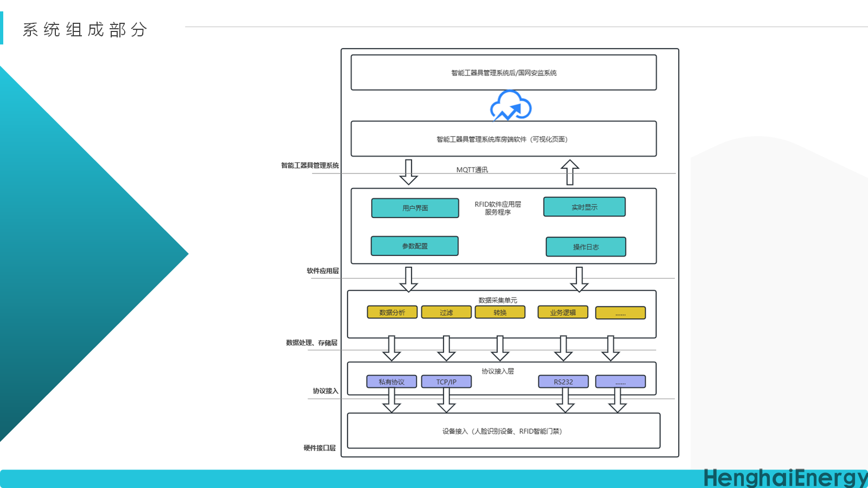
Task: Select the 用户界面 teal box
Action: pyautogui.click(x=415, y=208)
